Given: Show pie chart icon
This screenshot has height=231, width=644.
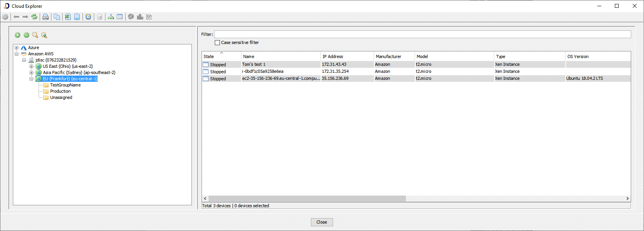Looking at the screenshot, I should click(x=131, y=17).
